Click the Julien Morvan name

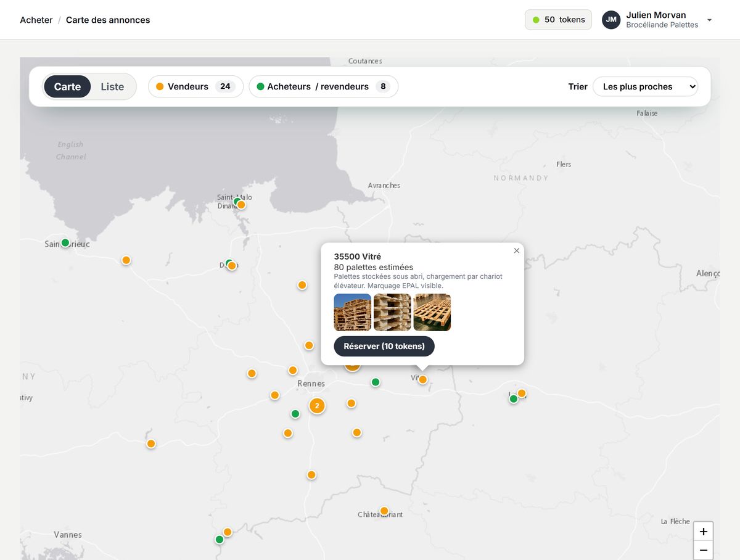pyautogui.click(x=656, y=15)
